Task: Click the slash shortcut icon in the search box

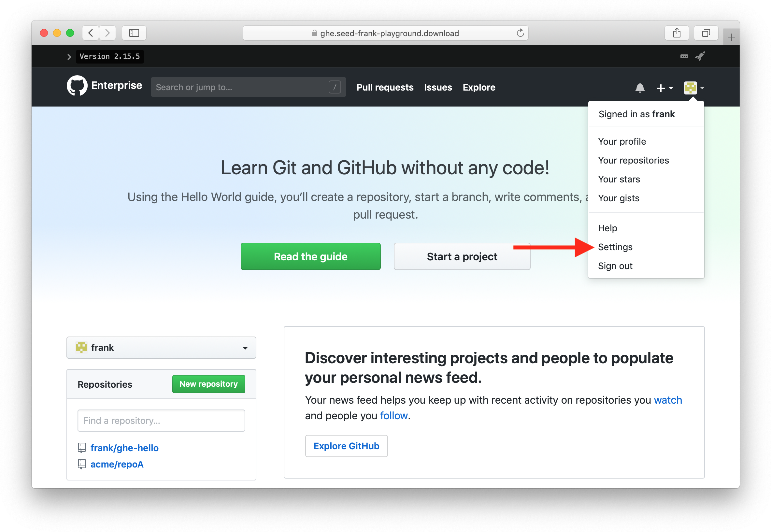Action: coord(335,87)
